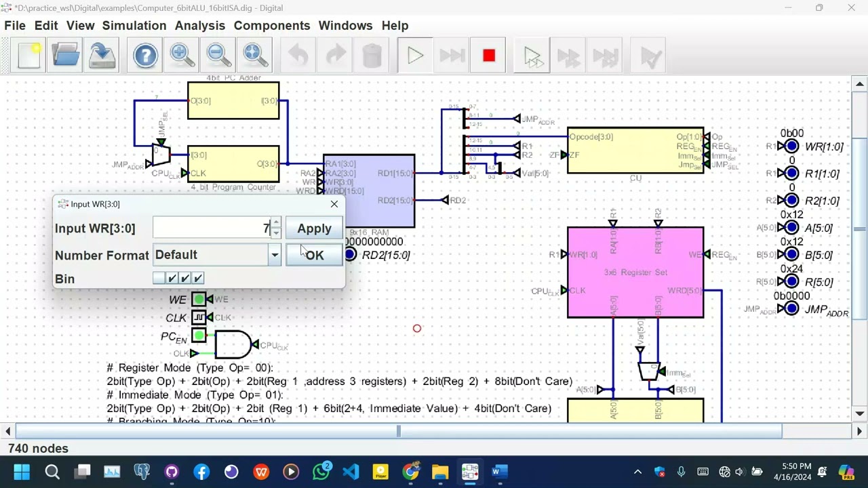Open File Explorer from the taskbar

coord(440,472)
